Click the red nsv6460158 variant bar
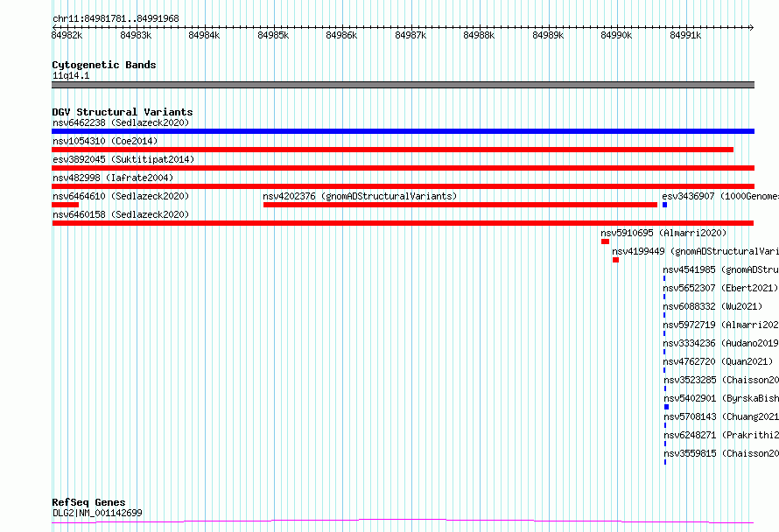 coord(403,223)
